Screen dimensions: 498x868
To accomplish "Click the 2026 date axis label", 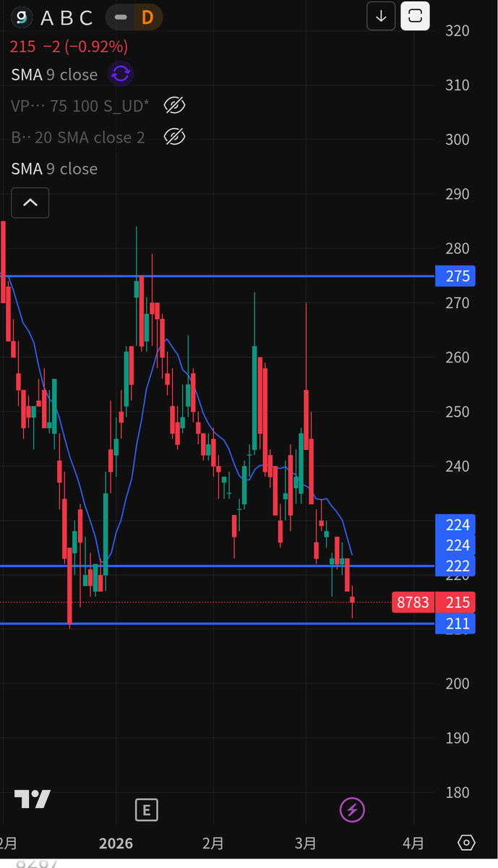I will tap(116, 843).
